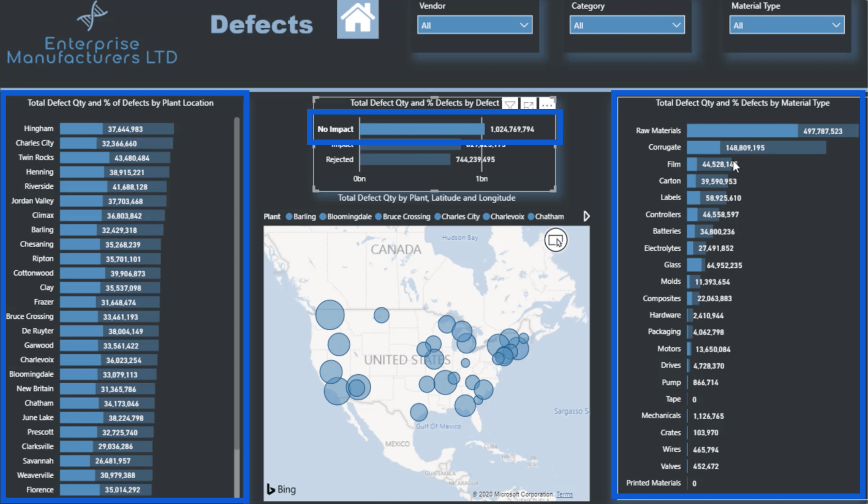Screen dimensions: 868x504
Task: Select the Henning plant bar
Action: tap(114, 172)
